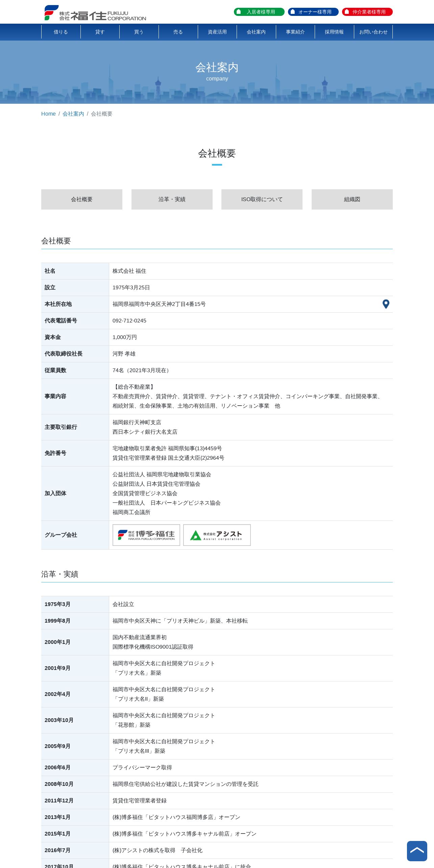Click the president name 河野 孝雄

[124, 354]
